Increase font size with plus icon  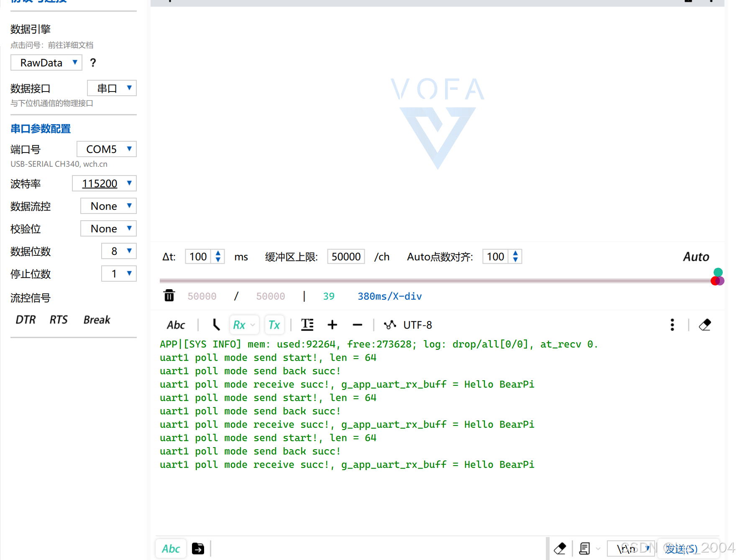[x=333, y=325]
